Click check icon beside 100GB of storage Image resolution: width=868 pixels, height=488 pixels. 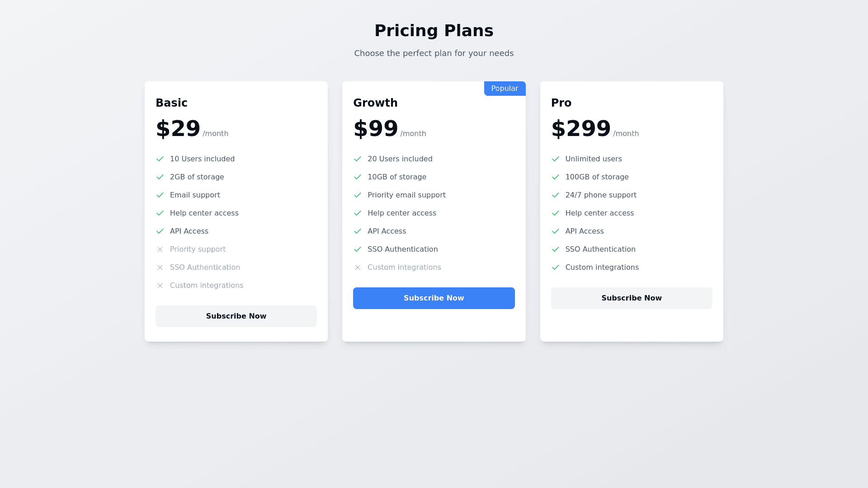tap(556, 177)
